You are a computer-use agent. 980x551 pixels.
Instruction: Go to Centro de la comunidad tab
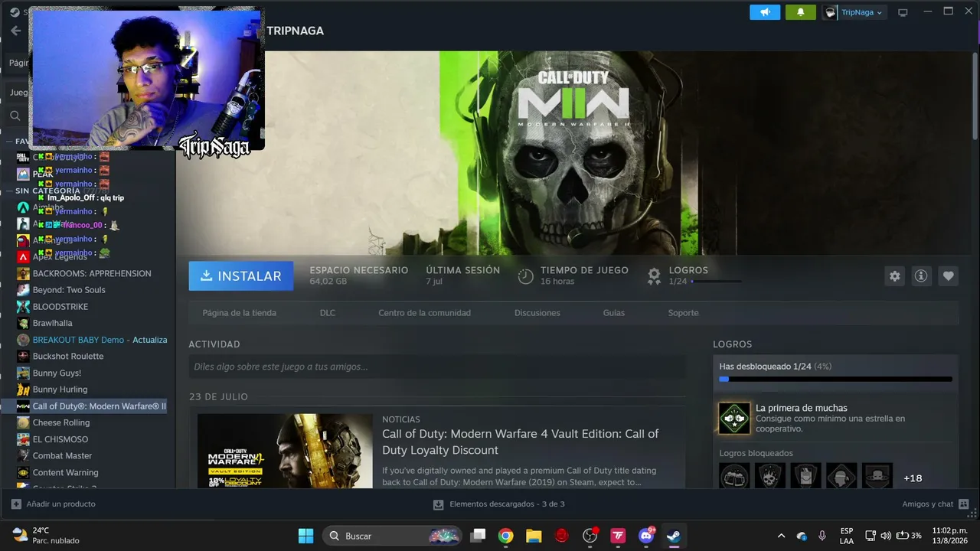(425, 313)
